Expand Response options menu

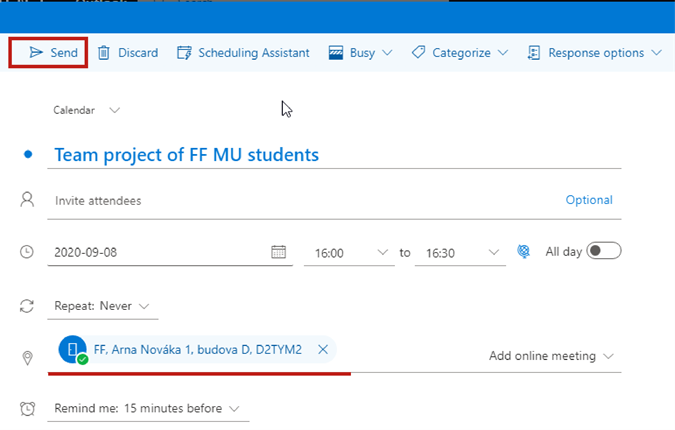tap(594, 53)
